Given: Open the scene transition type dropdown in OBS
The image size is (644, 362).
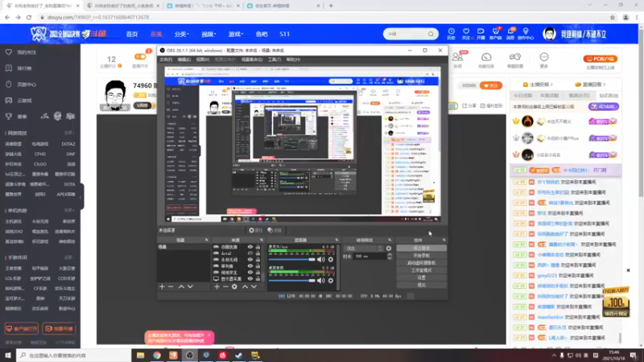Looking at the screenshot, I should (x=363, y=249).
